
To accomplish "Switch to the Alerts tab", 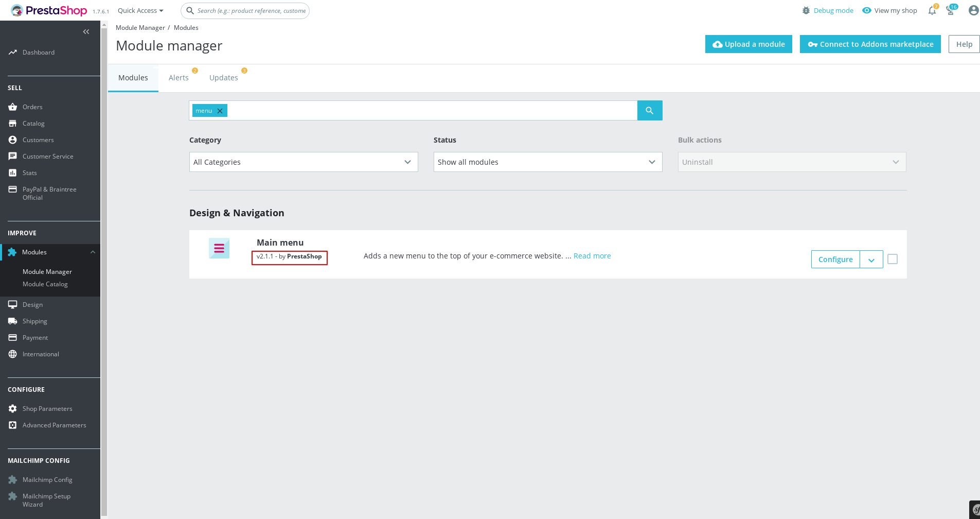I will pos(179,77).
